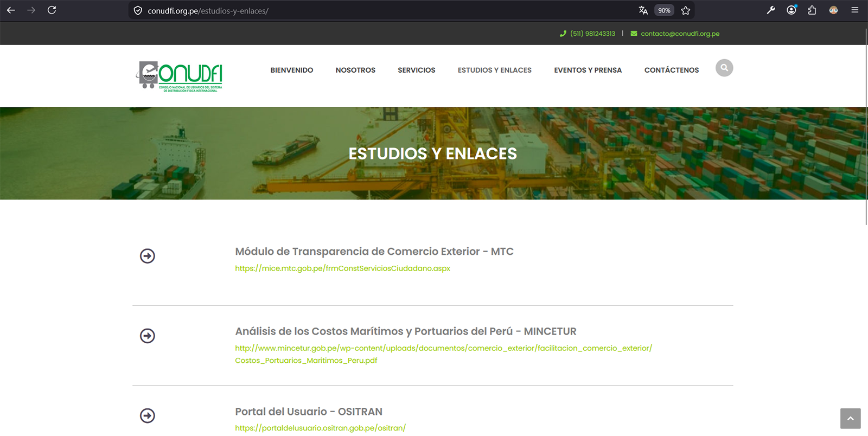Click arrow icon beside Módulo de Transparencia

tap(148, 256)
